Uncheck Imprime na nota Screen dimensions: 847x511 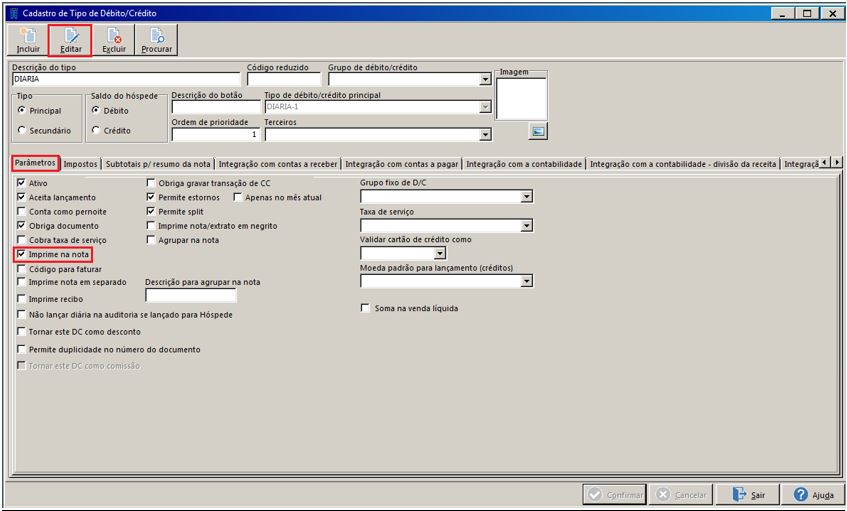[22, 254]
